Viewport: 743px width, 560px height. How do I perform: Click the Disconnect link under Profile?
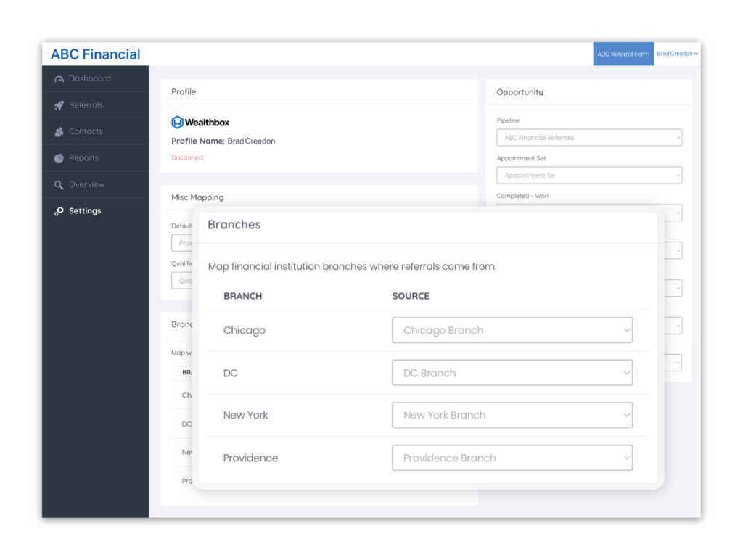click(187, 157)
